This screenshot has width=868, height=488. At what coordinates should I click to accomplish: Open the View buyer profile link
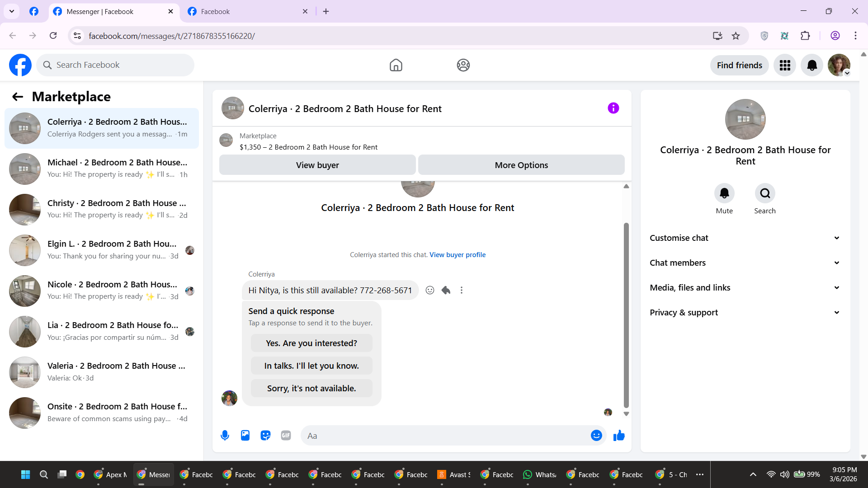[458, 255]
